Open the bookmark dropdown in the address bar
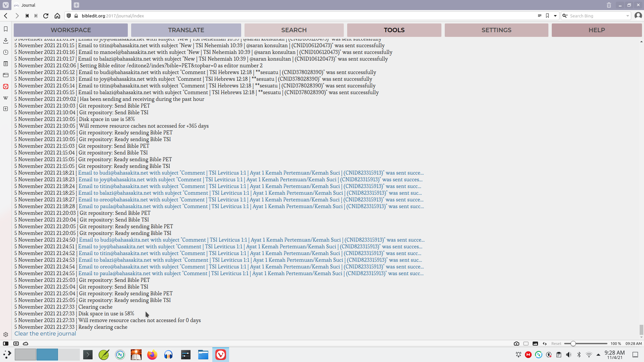The image size is (644, 362). coord(555,16)
